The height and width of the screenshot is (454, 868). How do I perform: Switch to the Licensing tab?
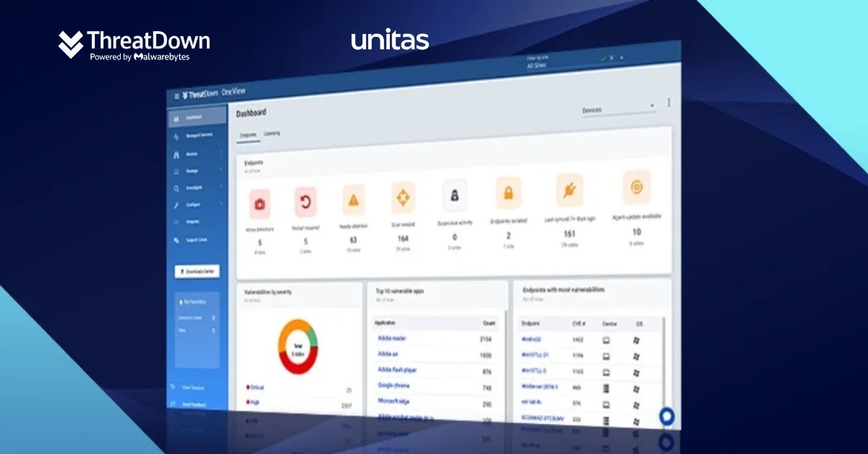coord(272,134)
